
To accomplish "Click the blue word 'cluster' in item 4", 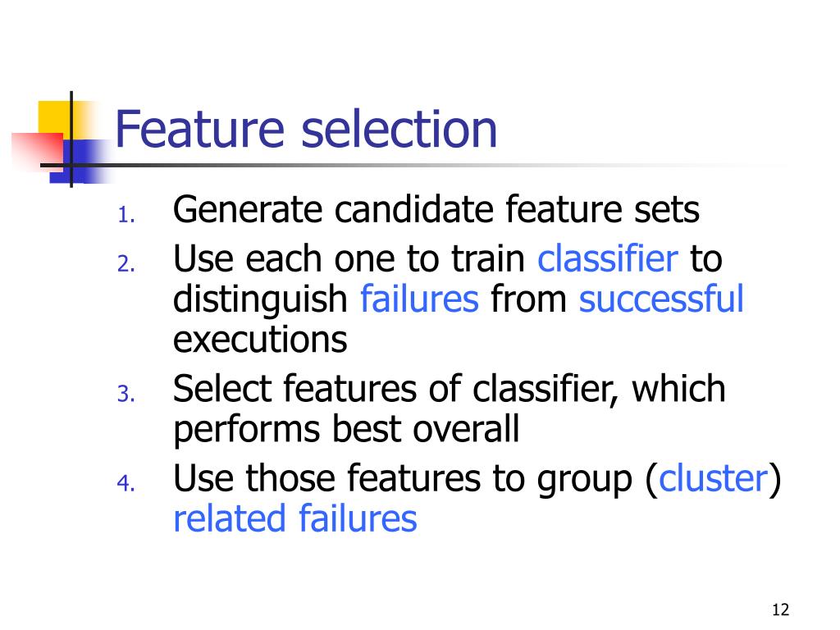I will pos(713,478).
